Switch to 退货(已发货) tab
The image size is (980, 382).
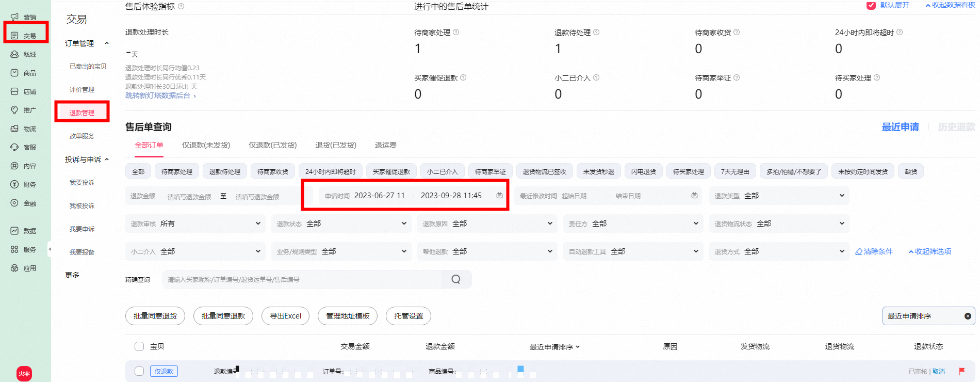point(336,145)
